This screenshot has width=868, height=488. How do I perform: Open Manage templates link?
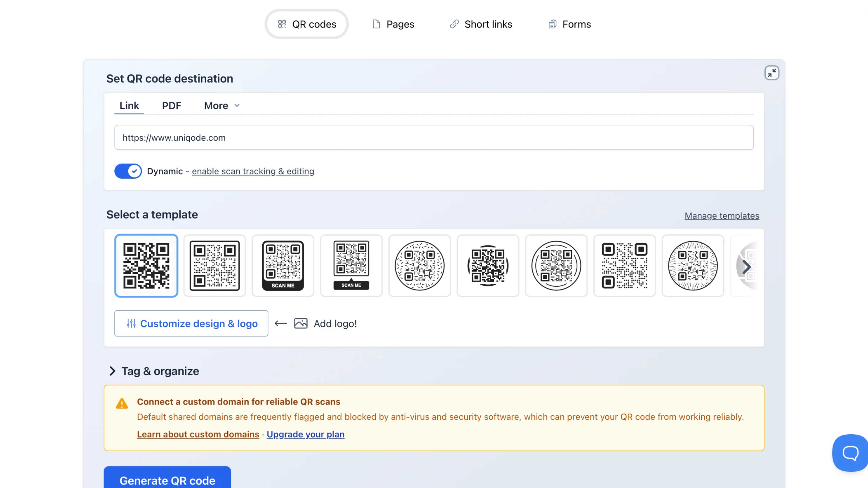[x=722, y=216]
